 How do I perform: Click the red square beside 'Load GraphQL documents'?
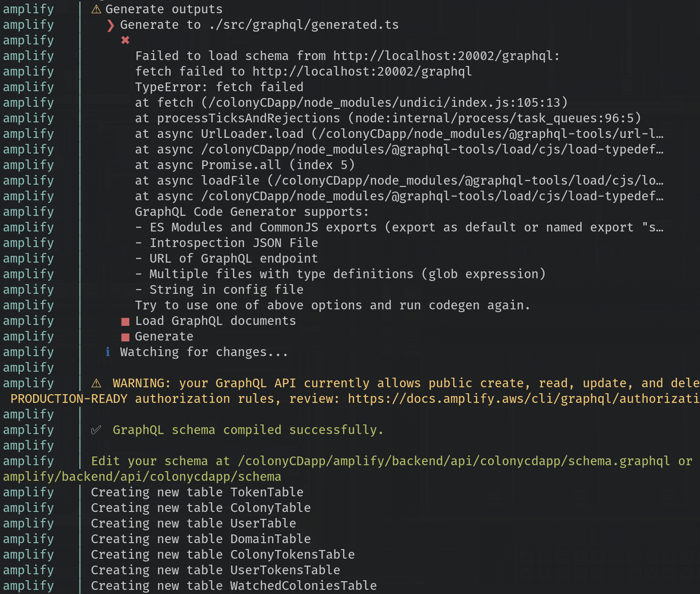click(125, 322)
